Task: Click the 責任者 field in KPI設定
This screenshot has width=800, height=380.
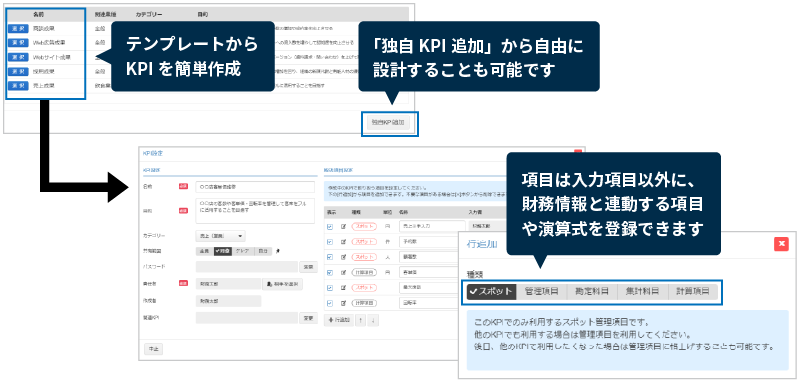Action: (228, 285)
